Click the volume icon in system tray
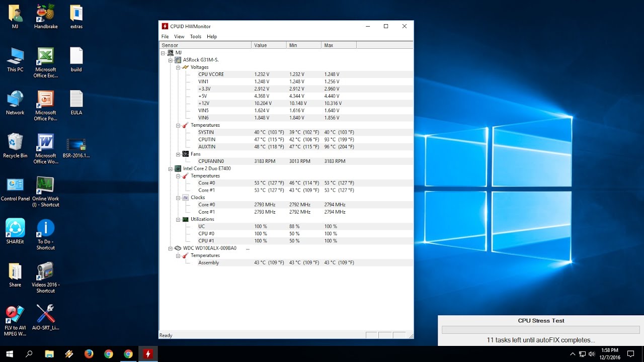Screen dimensions: 644x362 [591, 354]
